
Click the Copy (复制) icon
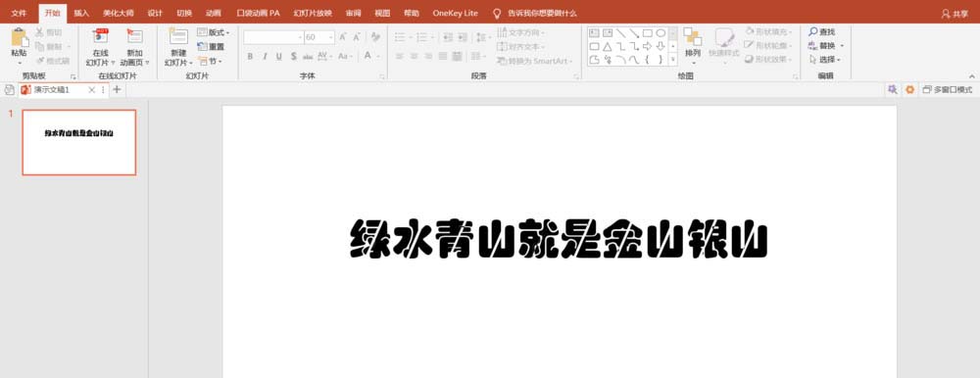point(39,47)
